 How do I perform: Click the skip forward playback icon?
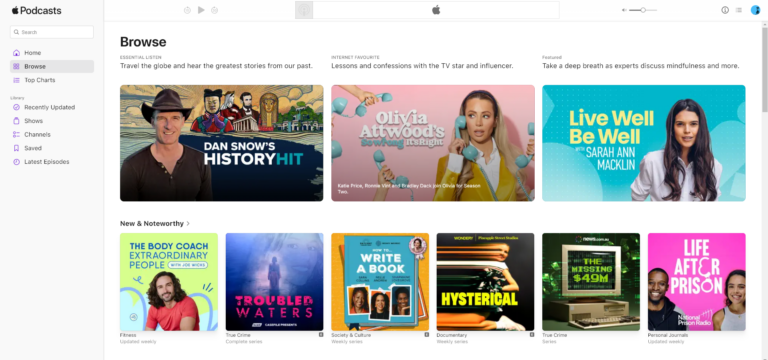coord(215,10)
